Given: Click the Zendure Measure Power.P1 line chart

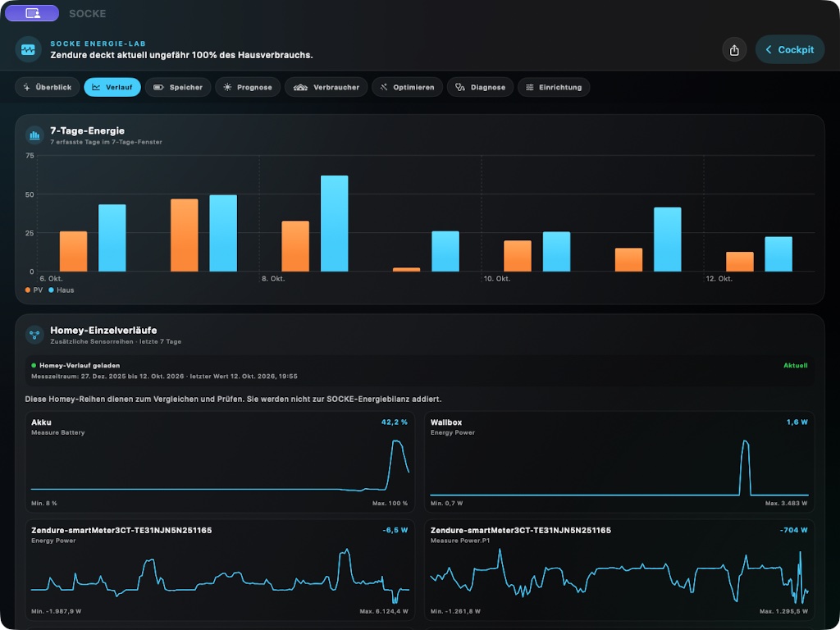Looking at the screenshot, I should pos(619,576).
